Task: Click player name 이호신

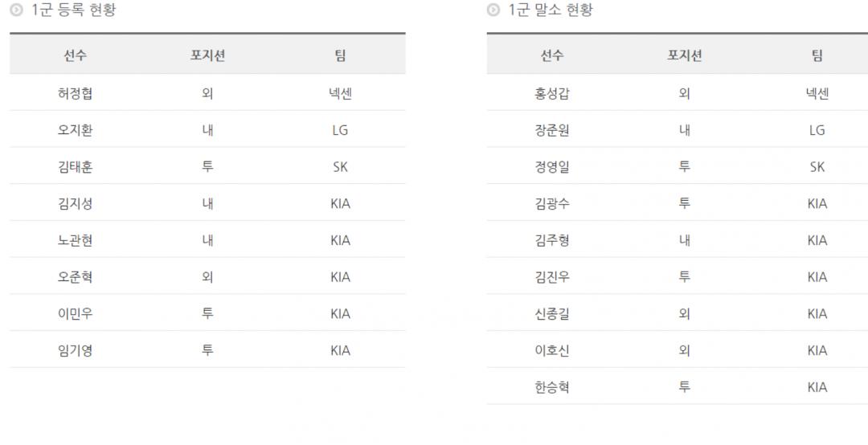Action: pos(552,350)
